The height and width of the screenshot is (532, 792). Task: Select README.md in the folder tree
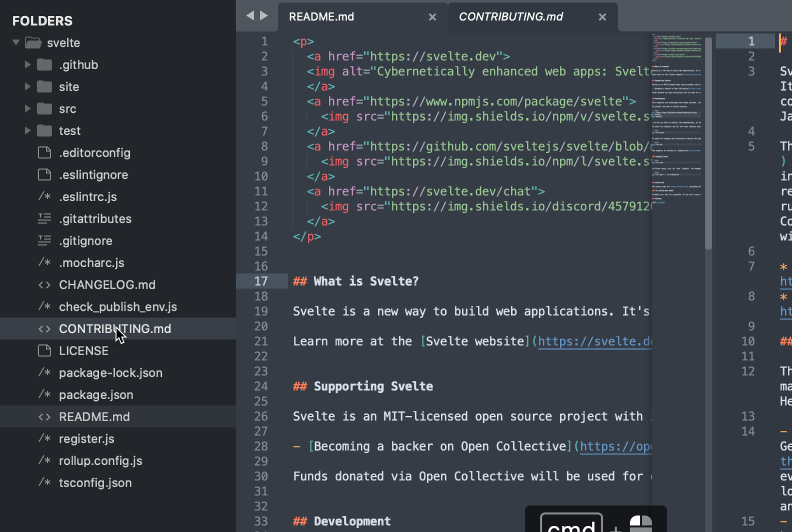tap(118, 417)
